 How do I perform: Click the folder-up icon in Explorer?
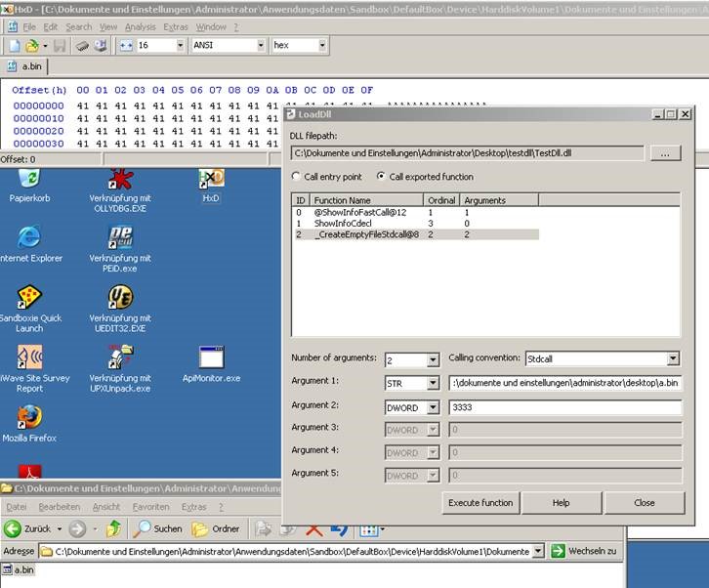[113, 528]
